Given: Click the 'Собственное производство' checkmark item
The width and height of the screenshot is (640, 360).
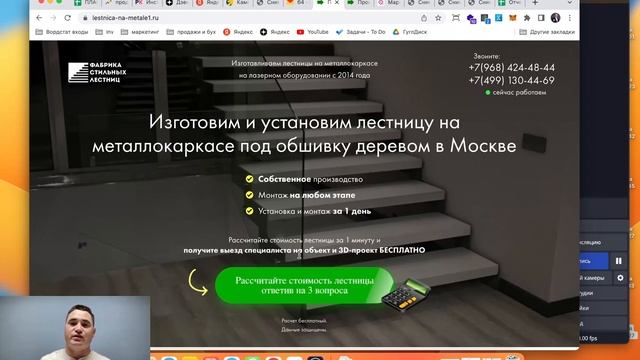Looking at the screenshot, I should [x=304, y=179].
